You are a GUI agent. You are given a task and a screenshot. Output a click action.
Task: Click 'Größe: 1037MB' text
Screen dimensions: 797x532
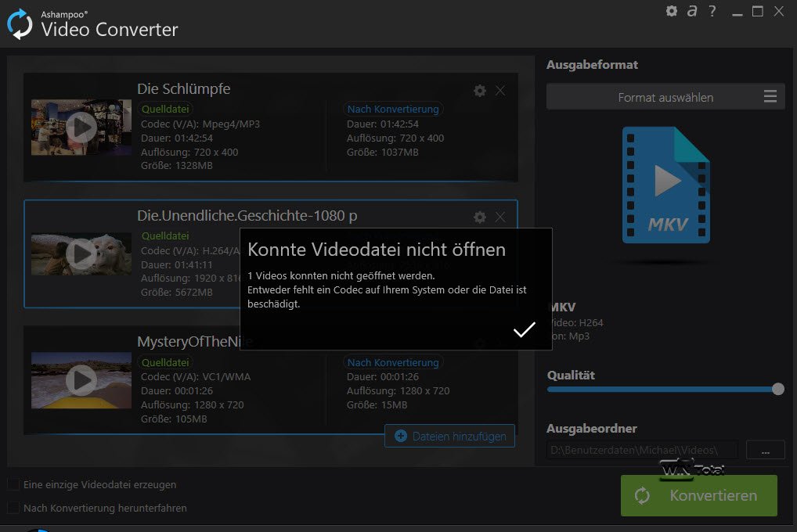coord(382,152)
